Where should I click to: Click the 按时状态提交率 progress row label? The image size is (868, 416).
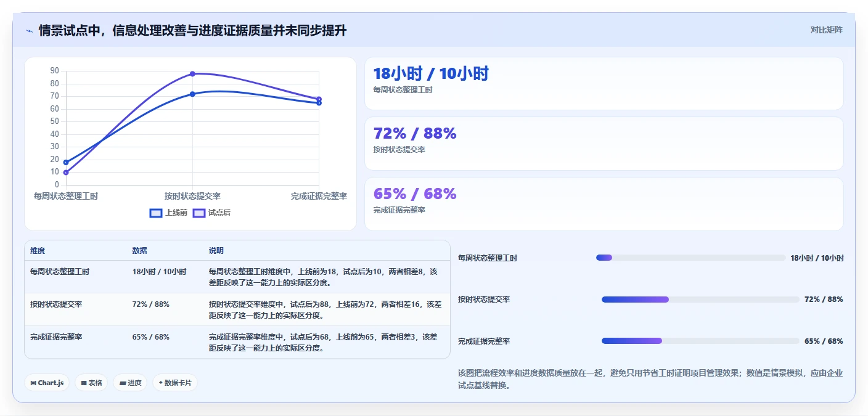coord(484,300)
